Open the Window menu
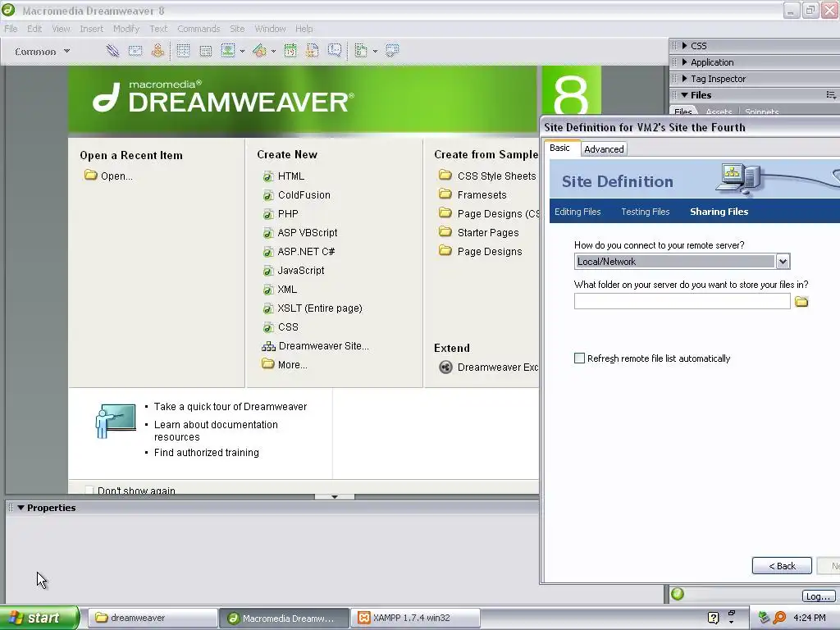 [270, 29]
